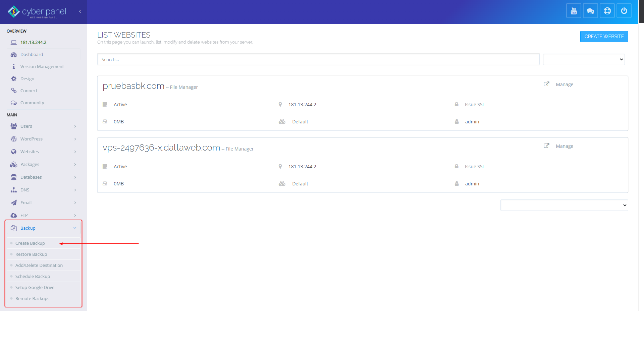644x350 pixels.
Task: Expand the WordPress menu chevron
Action: click(x=75, y=139)
